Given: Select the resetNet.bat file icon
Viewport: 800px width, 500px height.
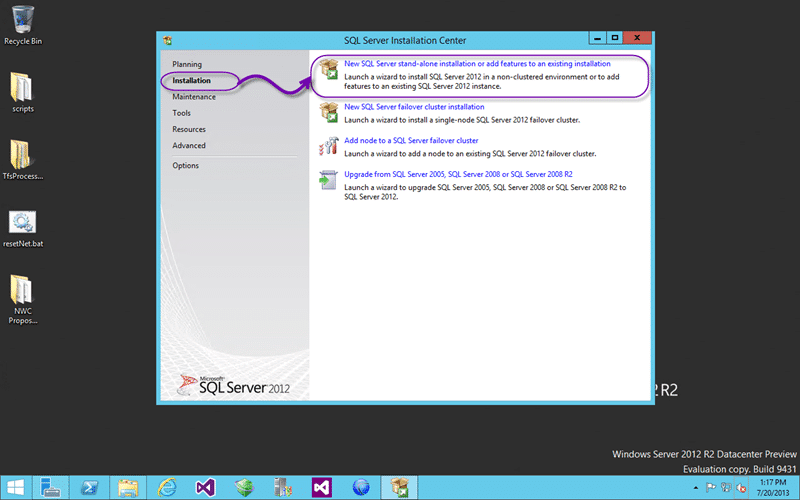Looking at the screenshot, I should coord(22,229).
